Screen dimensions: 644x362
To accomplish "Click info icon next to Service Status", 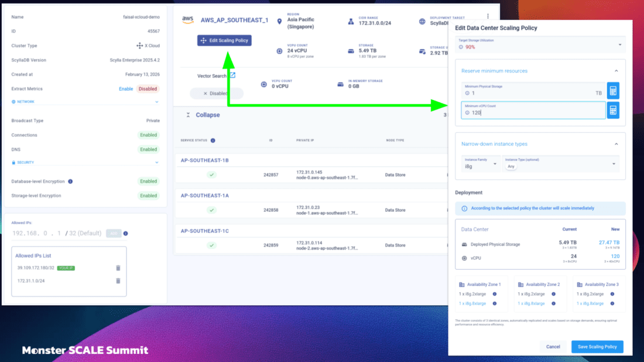I will tap(213, 140).
